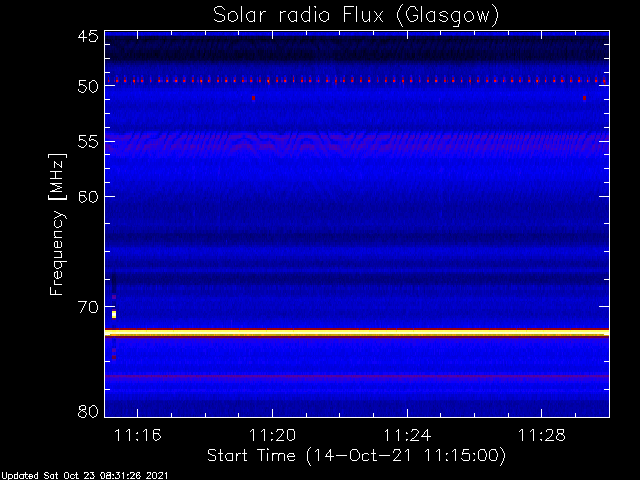Click the 60 frequency tick label
640x480 pixels.
[88, 197]
